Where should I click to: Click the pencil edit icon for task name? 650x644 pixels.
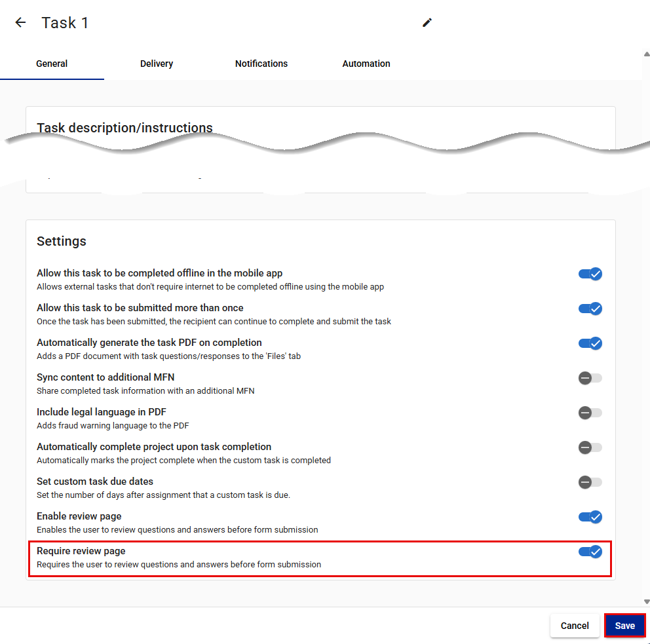(x=427, y=22)
